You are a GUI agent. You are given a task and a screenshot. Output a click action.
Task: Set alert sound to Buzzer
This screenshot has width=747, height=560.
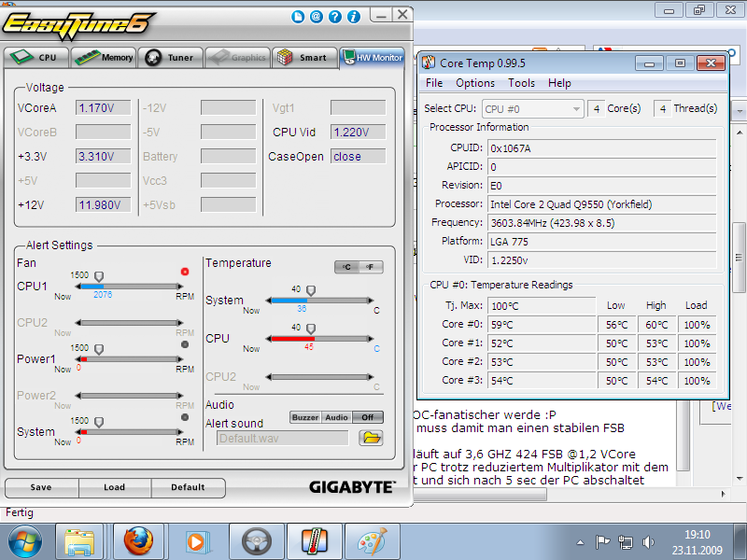305,417
